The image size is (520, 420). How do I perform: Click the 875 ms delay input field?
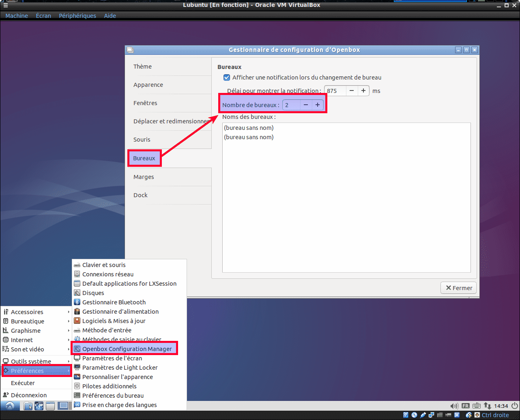click(335, 91)
